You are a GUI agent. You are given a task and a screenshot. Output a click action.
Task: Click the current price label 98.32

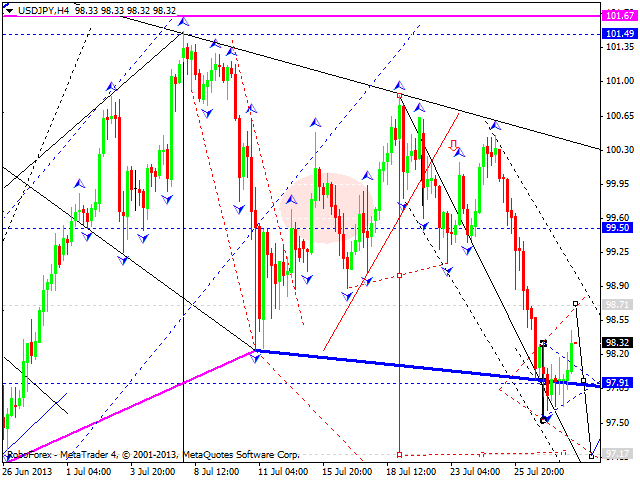[619, 341]
